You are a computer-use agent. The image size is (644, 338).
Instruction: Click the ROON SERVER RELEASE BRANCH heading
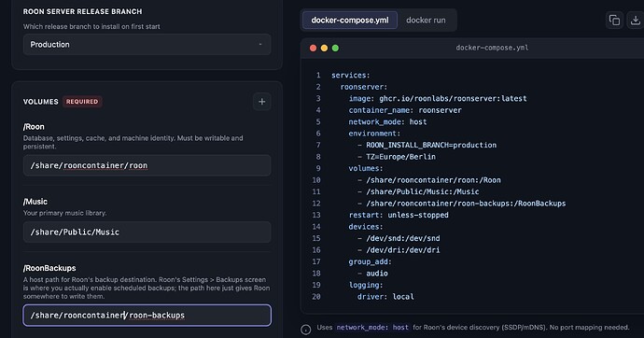82,11
